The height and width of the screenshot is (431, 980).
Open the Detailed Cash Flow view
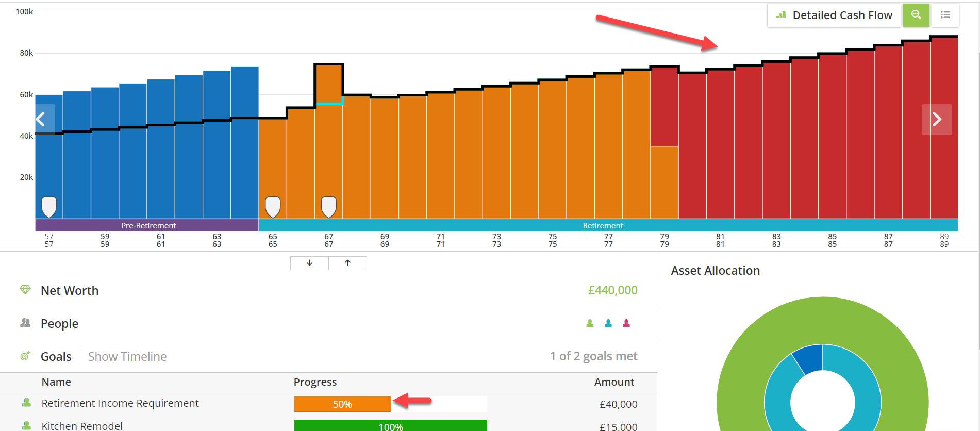coord(834,15)
